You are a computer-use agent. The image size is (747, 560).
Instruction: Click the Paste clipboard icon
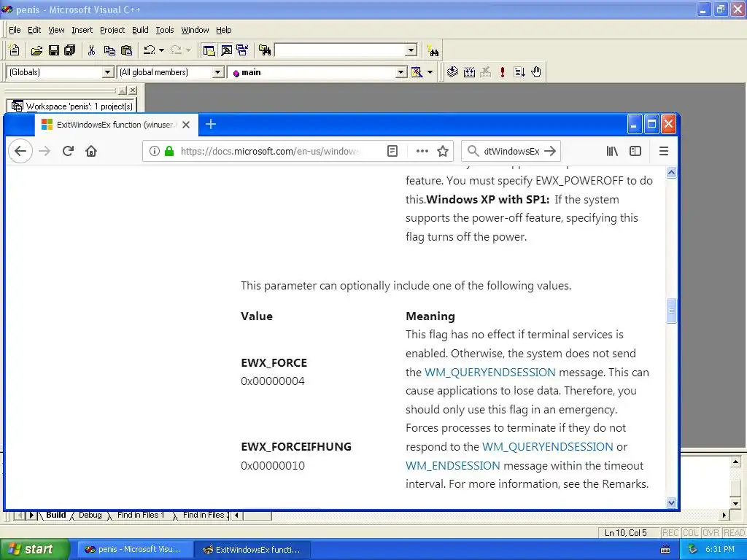pos(127,50)
